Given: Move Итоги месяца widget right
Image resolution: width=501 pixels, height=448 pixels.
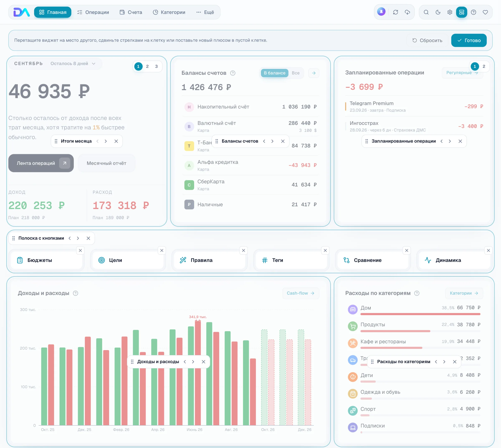Looking at the screenshot, I should coord(106,141).
